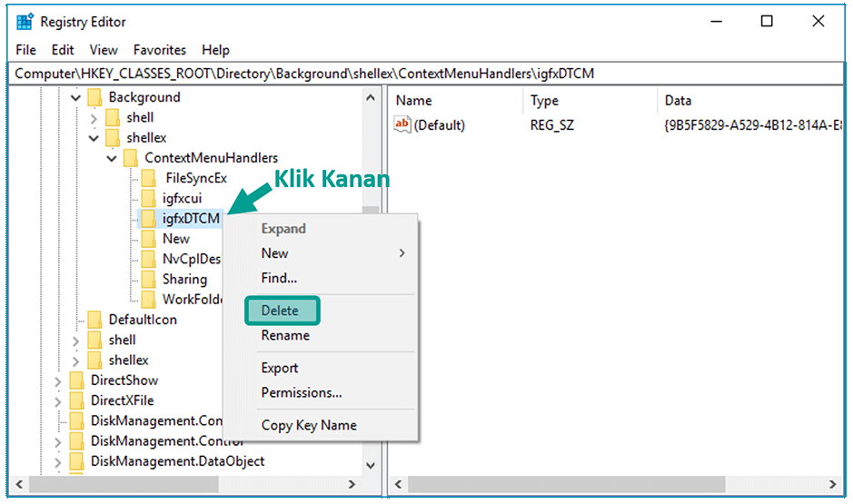Select the ContextMenuHandlers key
Image resolution: width=853 pixels, height=504 pixels.
point(211,158)
